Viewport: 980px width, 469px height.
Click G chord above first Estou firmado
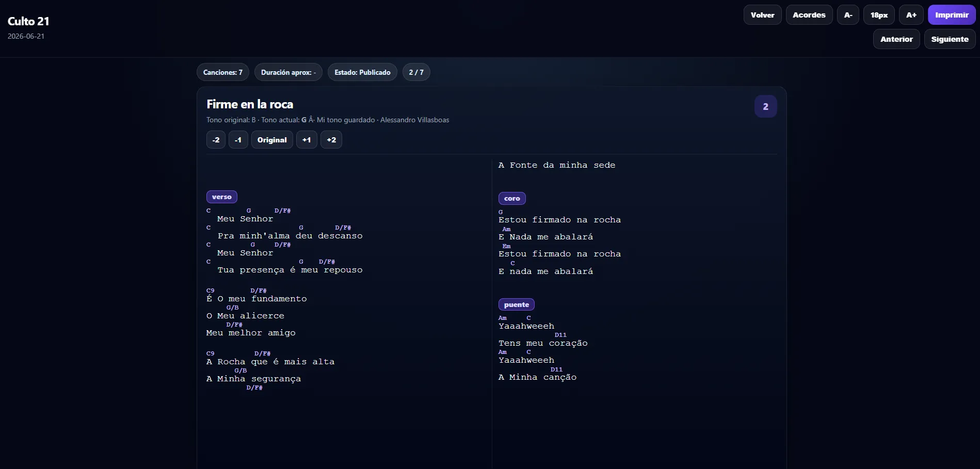pyautogui.click(x=501, y=212)
